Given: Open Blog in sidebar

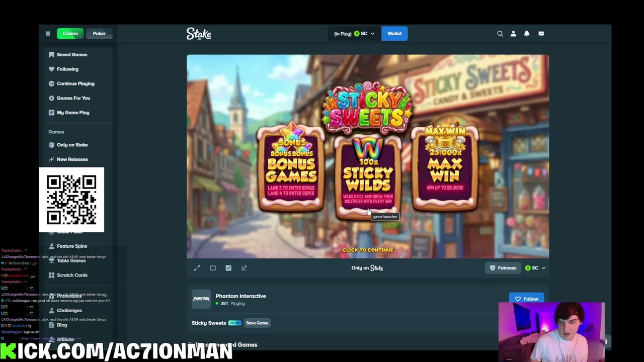Looking at the screenshot, I should point(62,325).
